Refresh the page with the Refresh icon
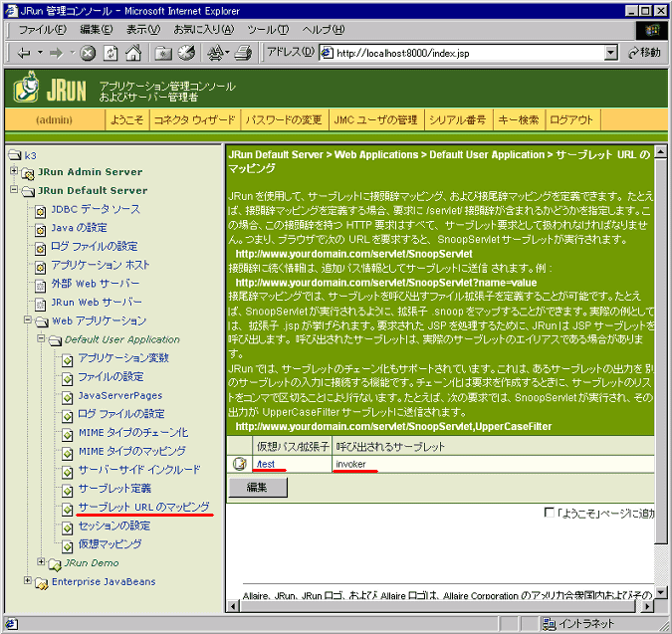672x634 pixels. click(x=111, y=53)
